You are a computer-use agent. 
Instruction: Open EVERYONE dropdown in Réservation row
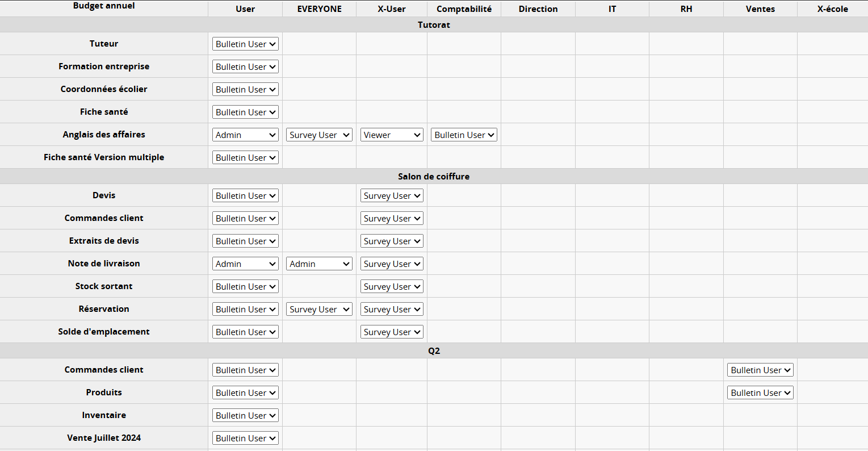(319, 309)
